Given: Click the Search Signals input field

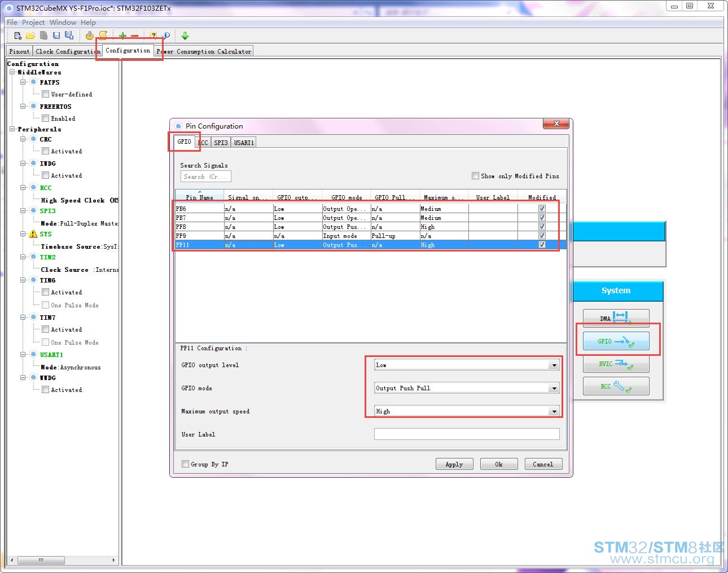Looking at the screenshot, I should pos(206,177).
